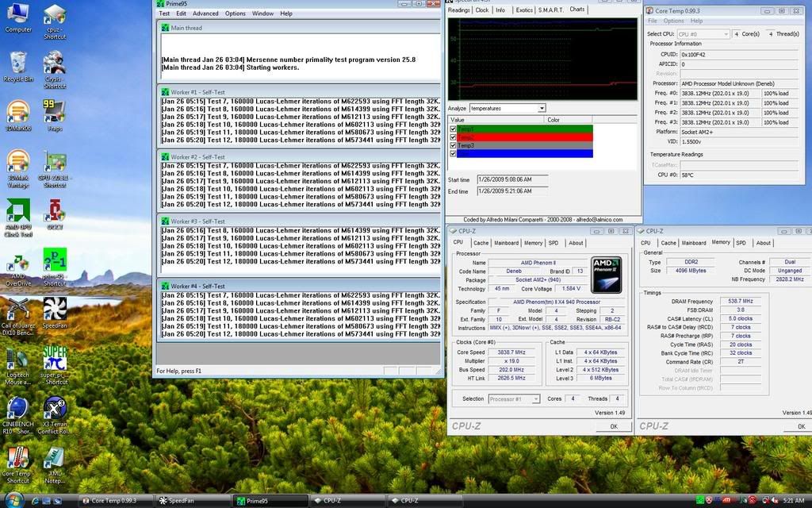Select the 3DMark06 desktop icon
The image size is (812, 508).
pos(18,115)
